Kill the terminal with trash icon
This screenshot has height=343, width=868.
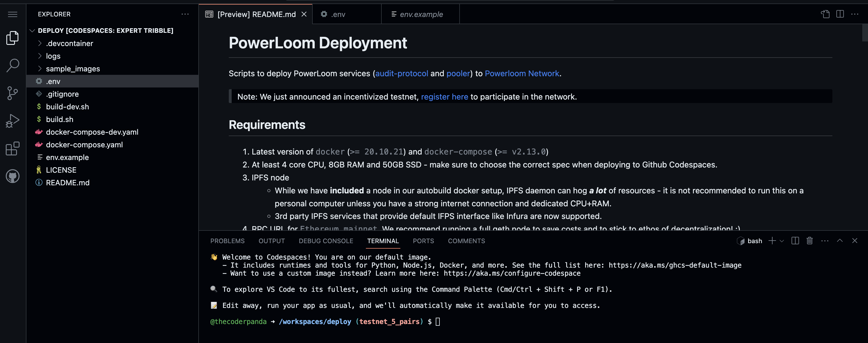click(809, 241)
